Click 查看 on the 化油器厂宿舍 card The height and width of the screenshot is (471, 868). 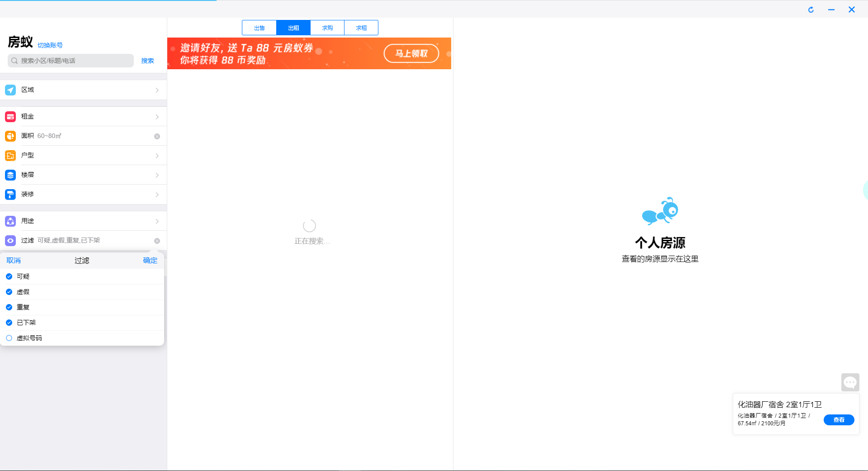(x=839, y=420)
